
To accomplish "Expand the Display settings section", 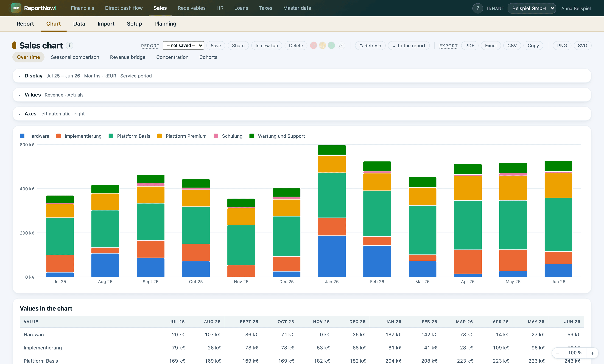I will [302, 76].
